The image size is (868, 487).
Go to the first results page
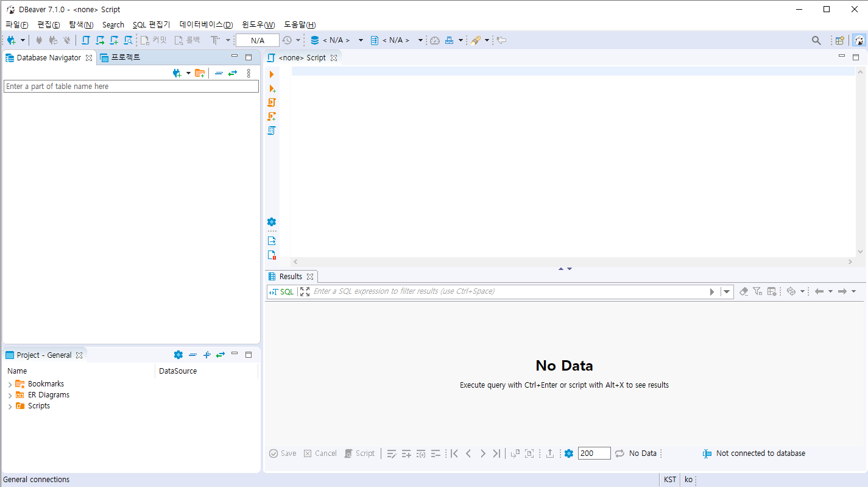tap(454, 453)
